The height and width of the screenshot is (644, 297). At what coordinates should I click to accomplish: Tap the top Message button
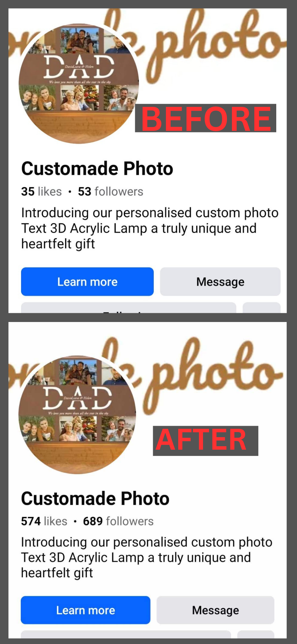pos(220,281)
